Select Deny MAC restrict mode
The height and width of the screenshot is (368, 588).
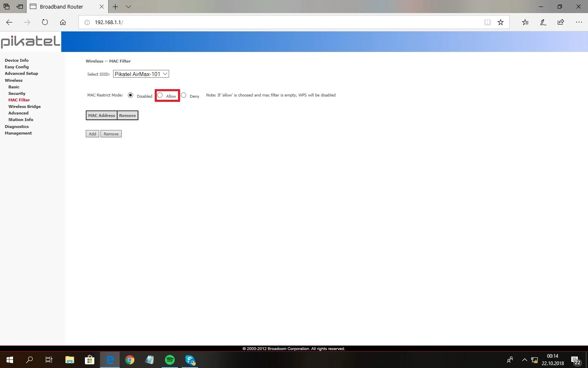pos(184,95)
